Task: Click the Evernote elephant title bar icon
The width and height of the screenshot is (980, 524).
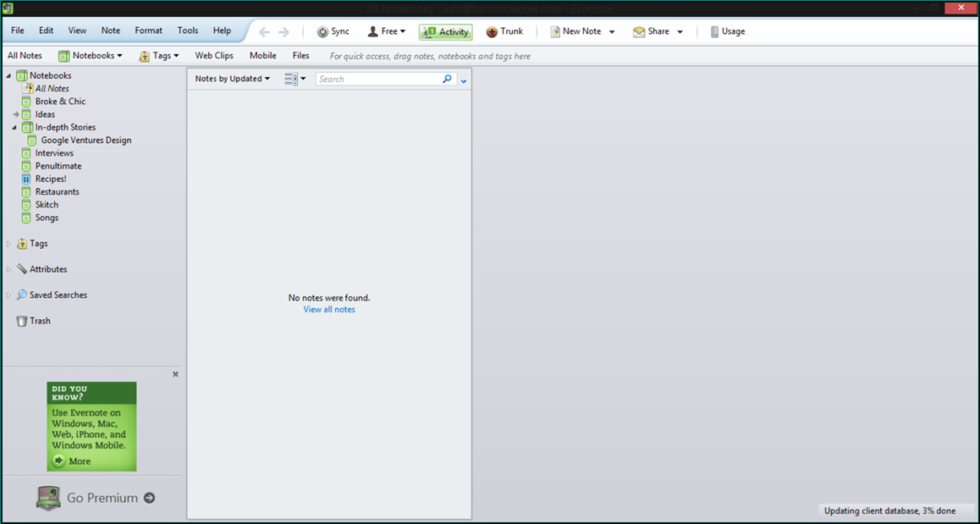Action: pos(8,8)
